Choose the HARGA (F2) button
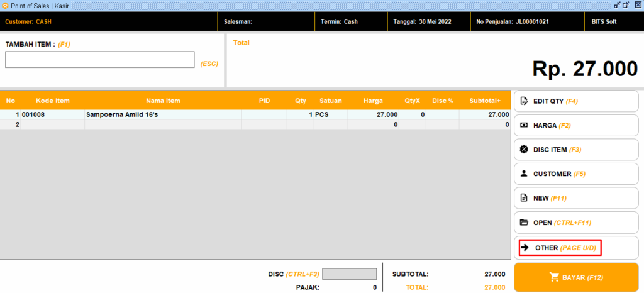644x293 pixels. [x=576, y=125]
